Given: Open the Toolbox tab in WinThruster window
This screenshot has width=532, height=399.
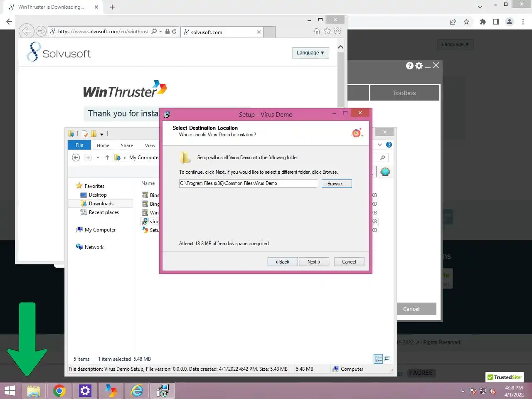Looking at the screenshot, I should click(x=404, y=93).
